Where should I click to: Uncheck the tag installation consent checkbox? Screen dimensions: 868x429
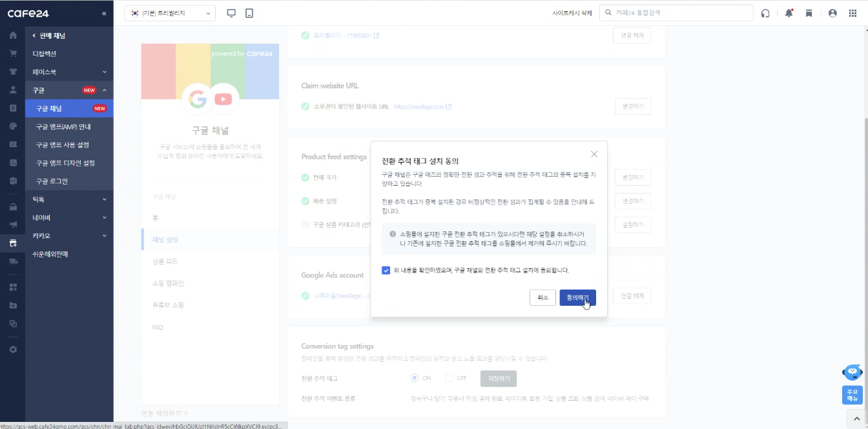pos(386,270)
